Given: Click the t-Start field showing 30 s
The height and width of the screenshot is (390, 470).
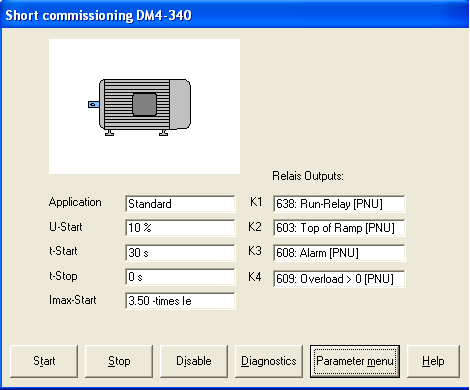Looking at the screenshot, I should 180,253.
